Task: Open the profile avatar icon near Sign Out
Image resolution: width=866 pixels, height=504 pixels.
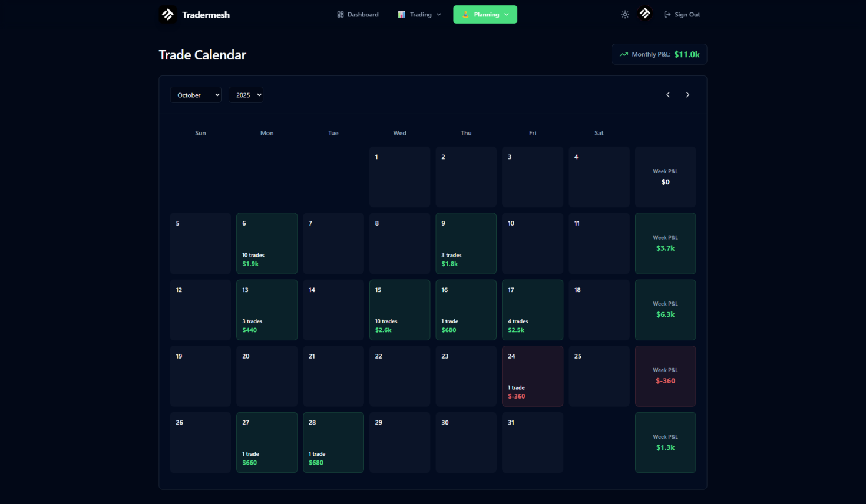Action: pyautogui.click(x=645, y=14)
